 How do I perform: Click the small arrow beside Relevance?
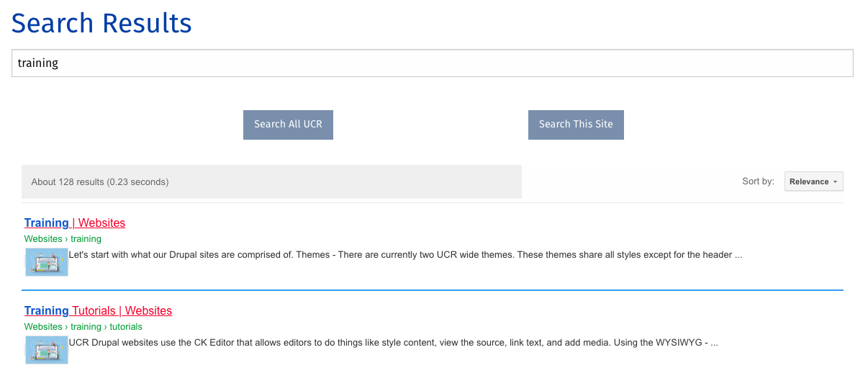pos(835,182)
